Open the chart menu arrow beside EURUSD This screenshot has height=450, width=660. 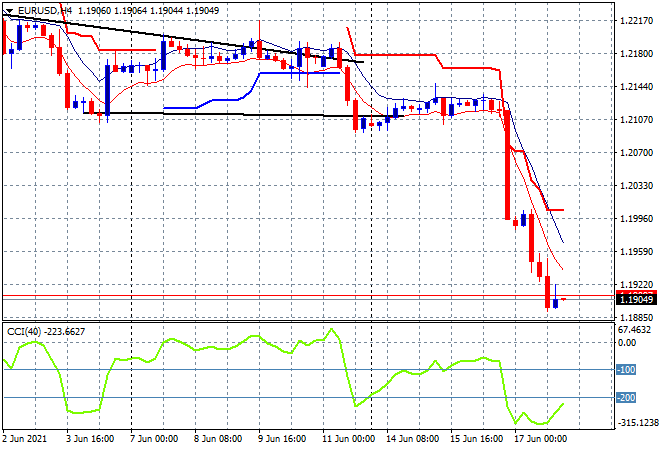[9, 11]
